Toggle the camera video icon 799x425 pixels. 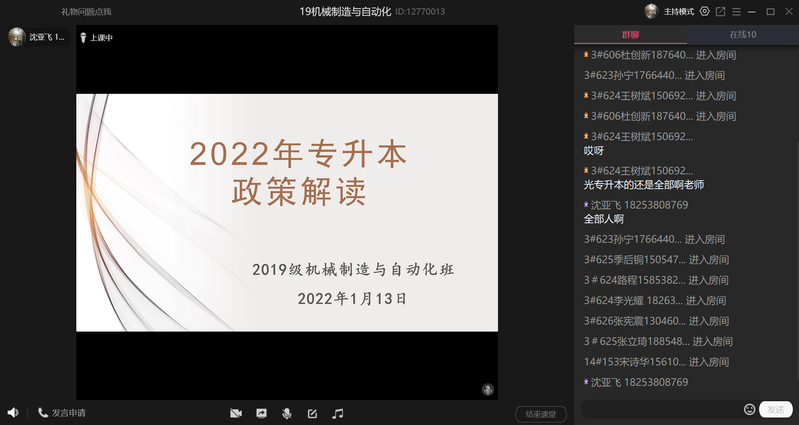236,413
